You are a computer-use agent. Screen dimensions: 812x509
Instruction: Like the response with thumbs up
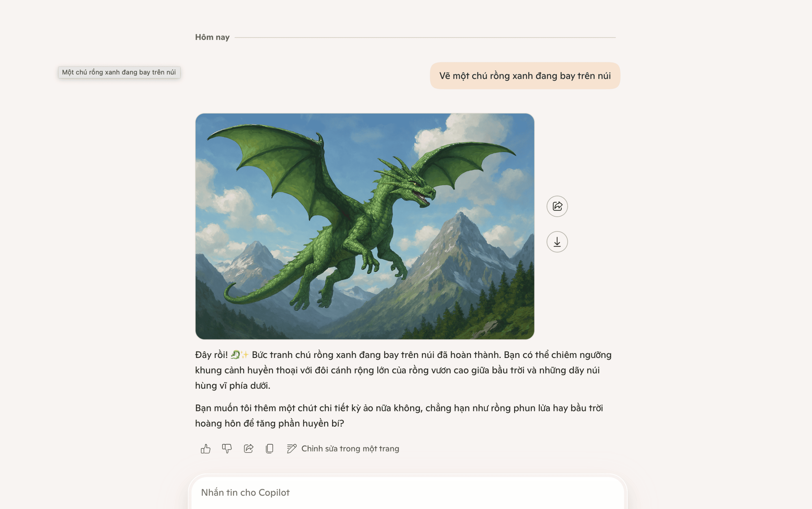click(x=205, y=448)
